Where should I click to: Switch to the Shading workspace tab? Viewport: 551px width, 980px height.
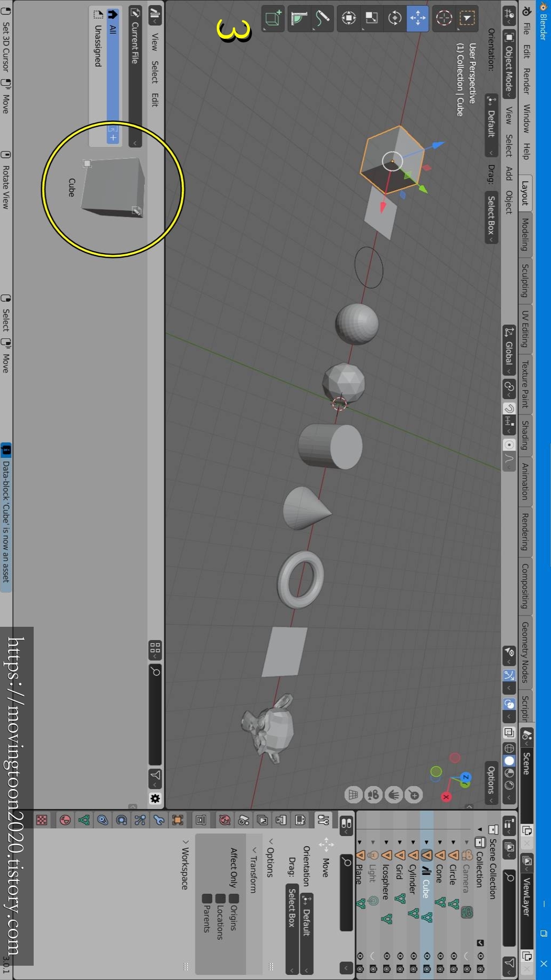(x=525, y=435)
